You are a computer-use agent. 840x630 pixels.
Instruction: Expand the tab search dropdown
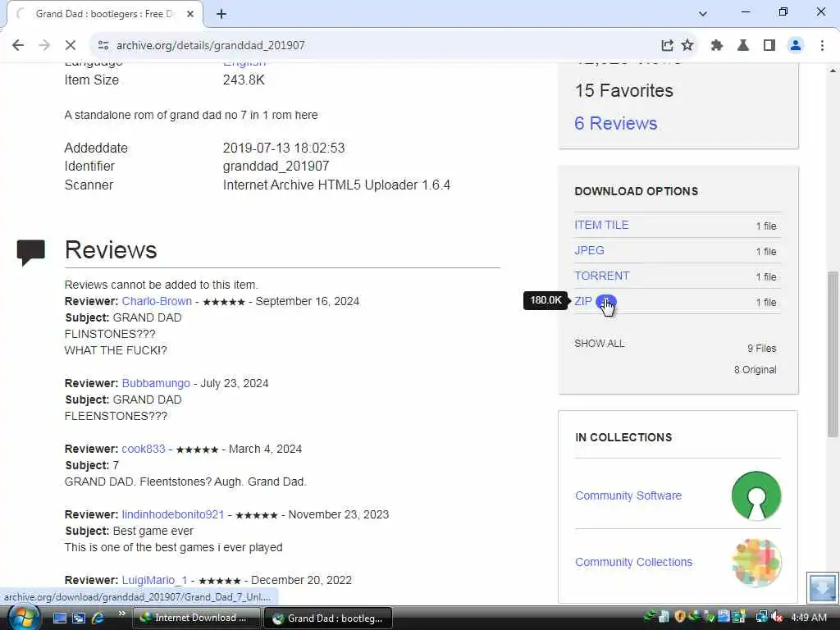click(703, 14)
